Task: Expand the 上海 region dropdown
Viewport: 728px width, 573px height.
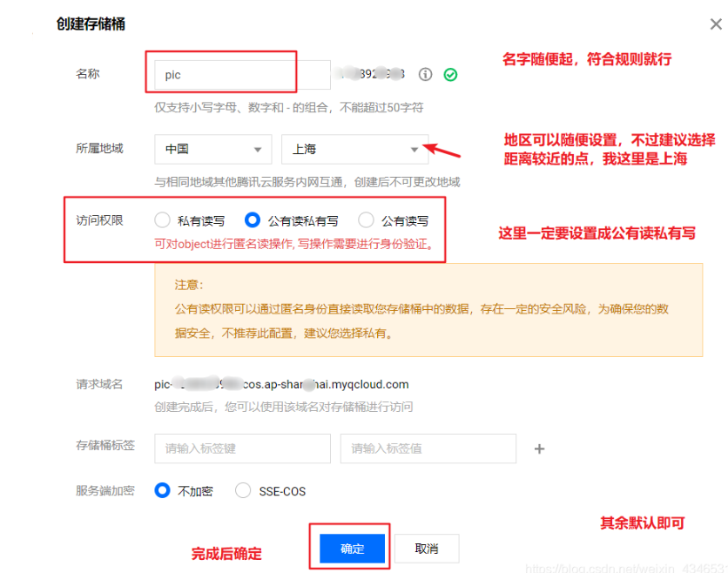Action: point(354,149)
